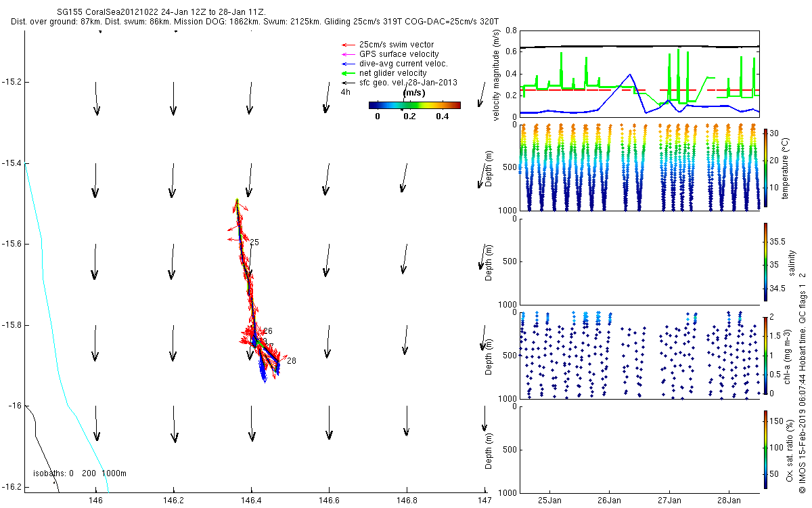Click the green net glider velocity arrow
This screenshot has width=812, height=508.
point(349,73)
